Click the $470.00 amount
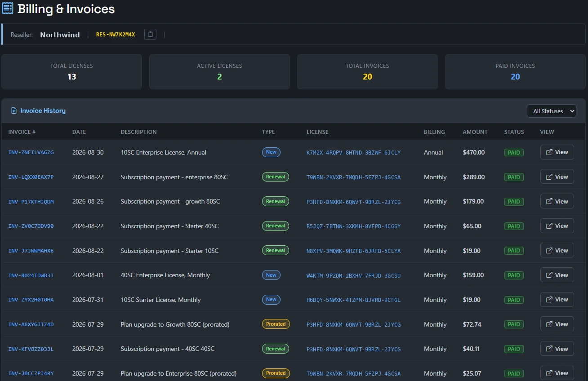The height and width of the screenshot is (381, 588). point(474,152)
